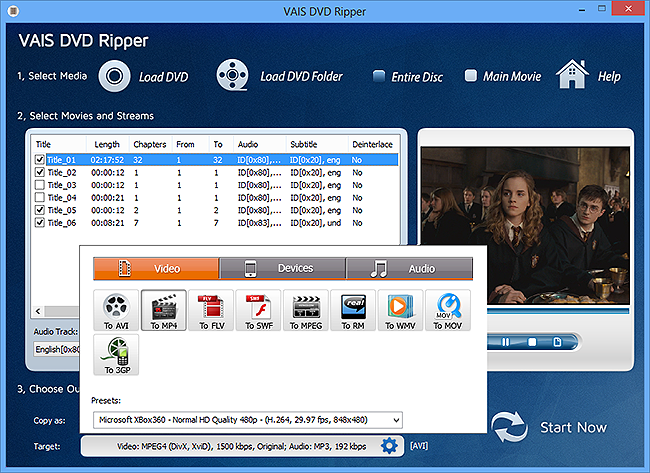Screen dimensions: 650x473
Task: Open target settings via gear icon
Action: click(389, 446)
